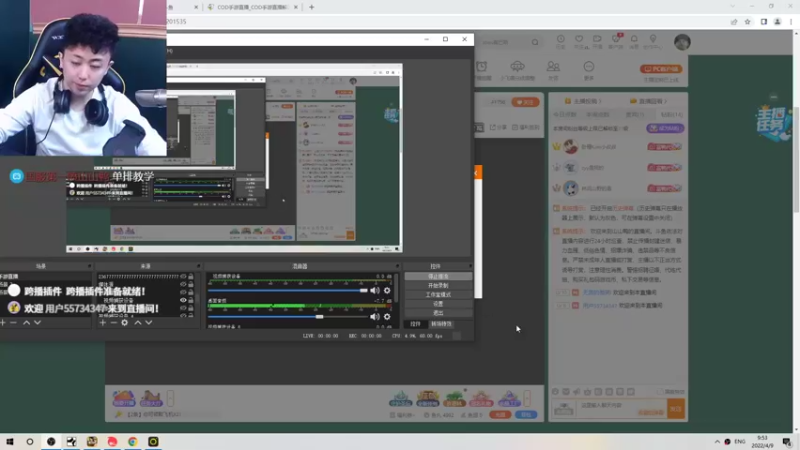Show hidden tray icons chevron on taskbar

click(x=717, y=441)
